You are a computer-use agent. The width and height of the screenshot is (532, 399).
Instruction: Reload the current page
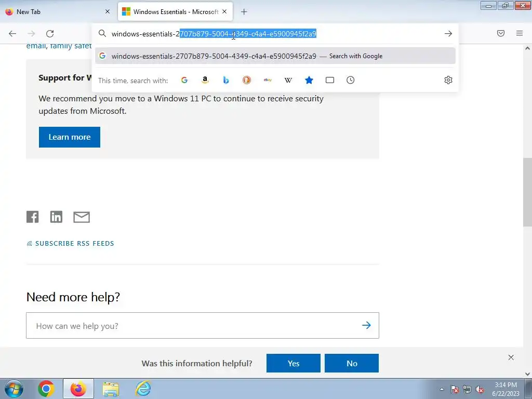[50, 34]
